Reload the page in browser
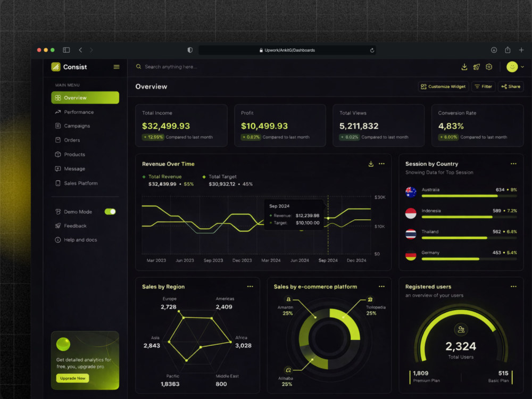Image resolution: width=532 pixels, height=399 pixels. [x=372, y=50]
